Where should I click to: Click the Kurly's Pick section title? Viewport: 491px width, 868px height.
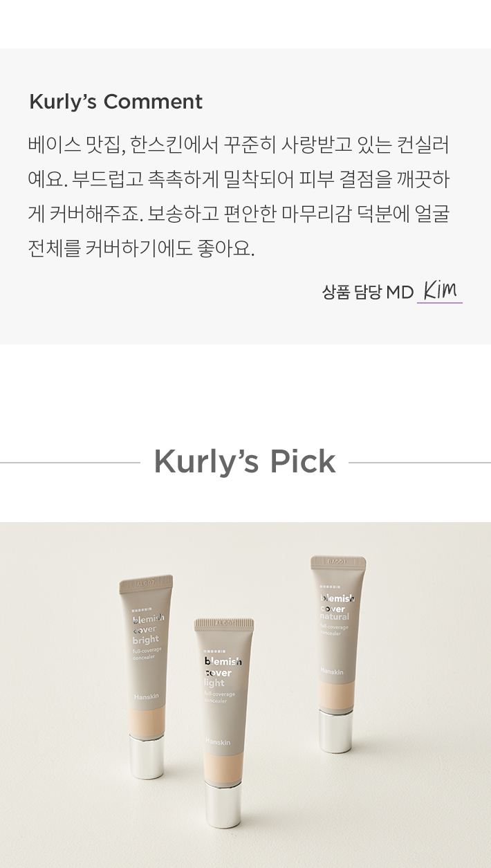tap(245, 461)
